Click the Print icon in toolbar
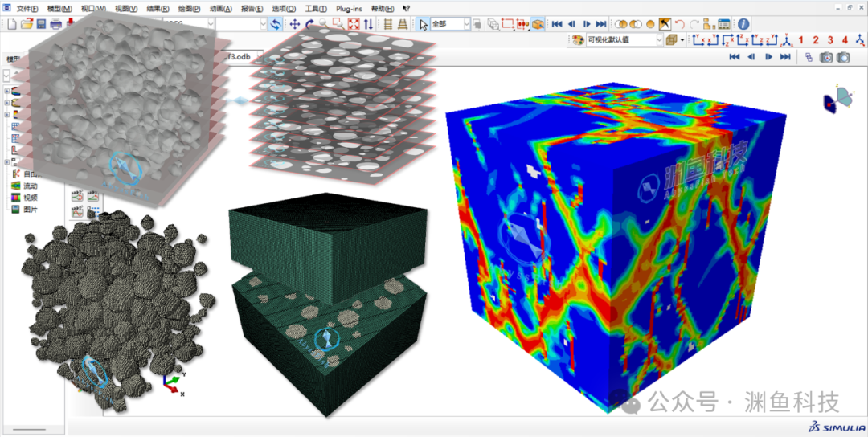Screen dimensions: 868x437 (x=56, y=24)
